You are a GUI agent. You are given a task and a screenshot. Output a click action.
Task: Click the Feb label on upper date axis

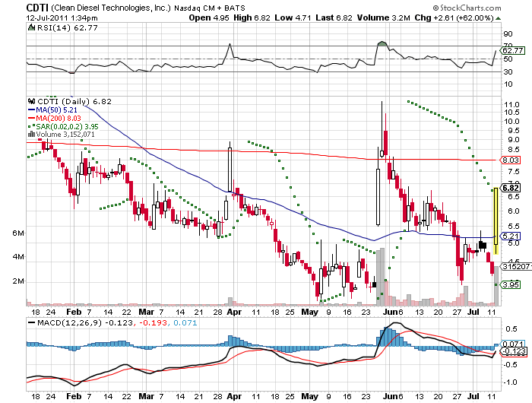click(74, 312)
